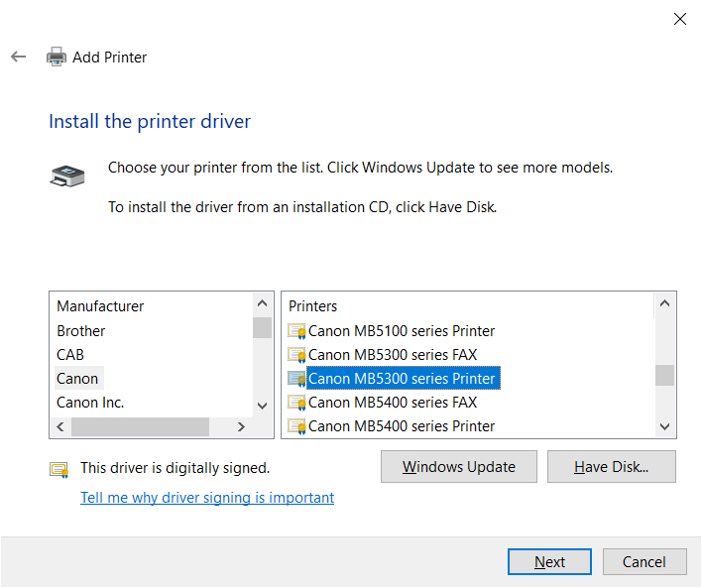Screen dimensions: 702x588
Task: Click the Manufacturer list scroll down arrow
Action: click(x=263, y=406)
